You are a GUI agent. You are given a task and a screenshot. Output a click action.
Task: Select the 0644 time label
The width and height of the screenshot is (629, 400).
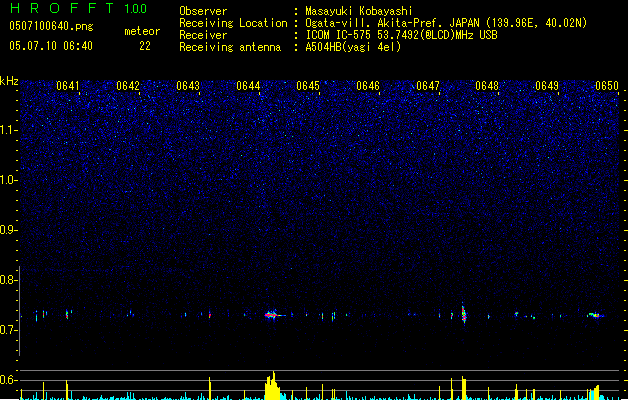(x=248, y=86)
